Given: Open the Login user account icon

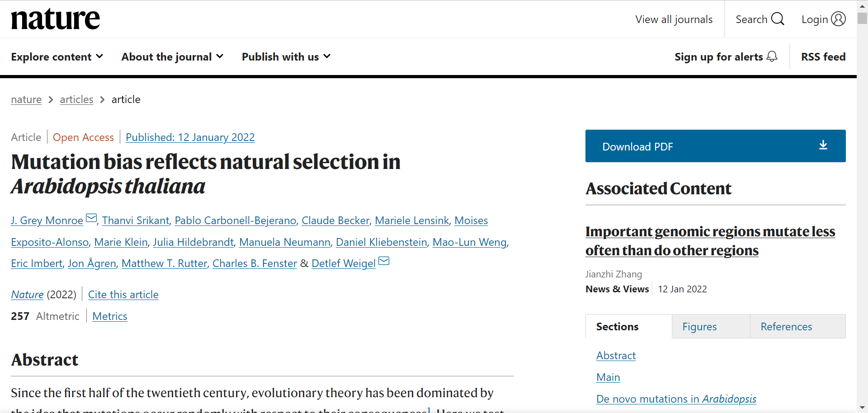Looking at the screenshot, I should [x=838, y=19].
